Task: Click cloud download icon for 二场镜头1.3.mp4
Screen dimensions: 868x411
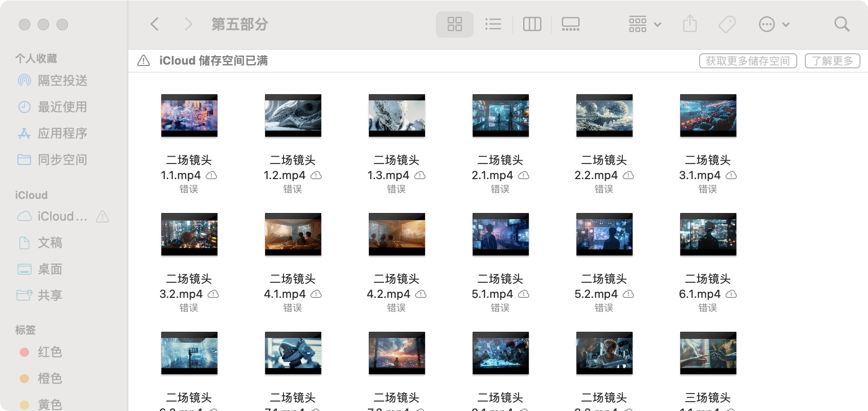Action: click(420, 175)
